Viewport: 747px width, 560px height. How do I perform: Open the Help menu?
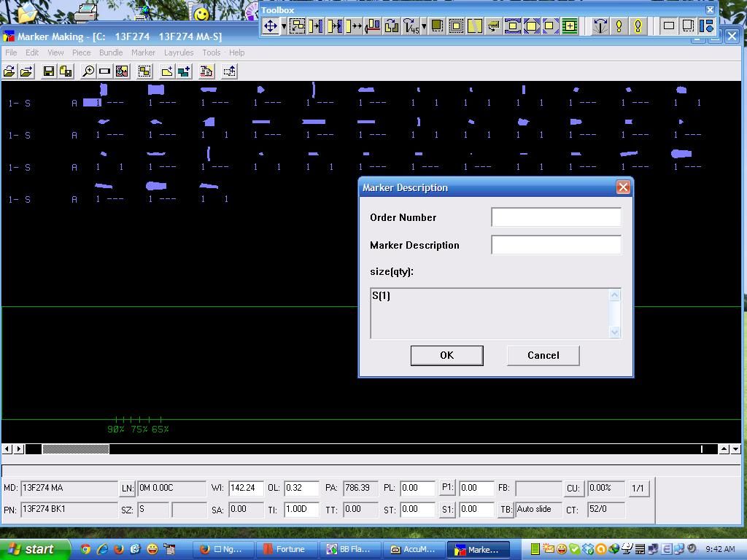[237, 52]
